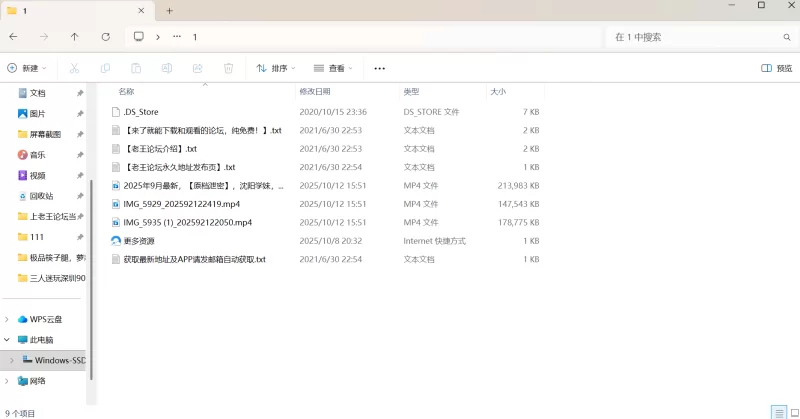Open a new tab with plus button
The height and width of the screenshot is (419, 800).
(x=169, y=10)
